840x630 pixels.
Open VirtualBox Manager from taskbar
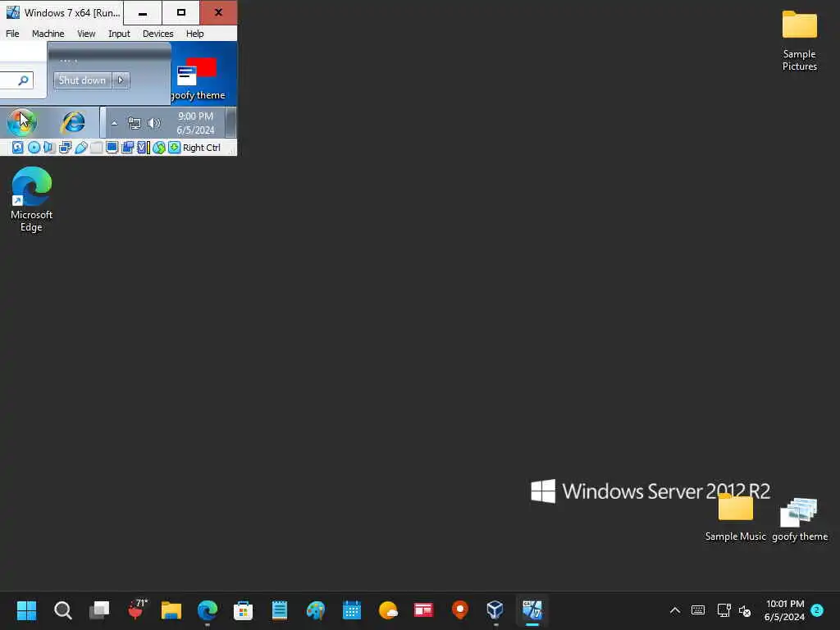495,610
